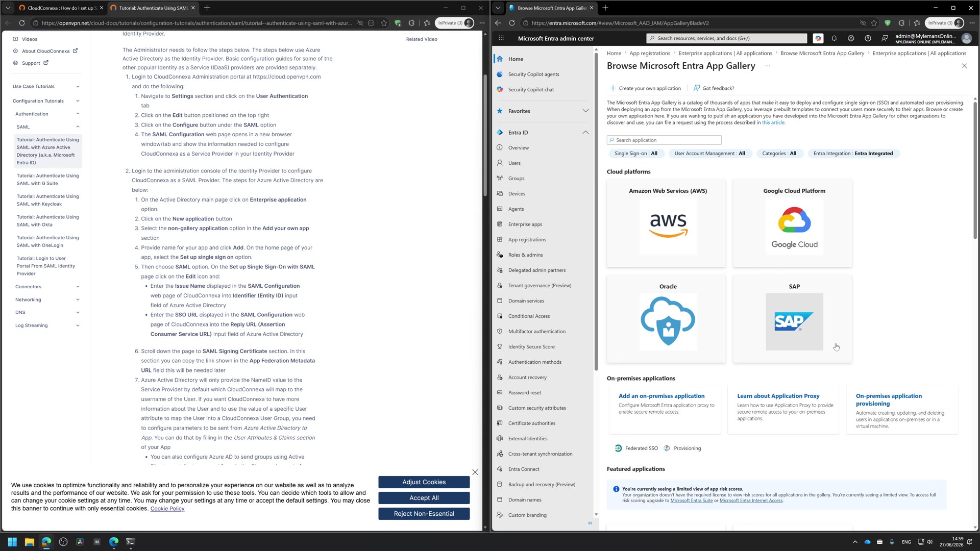Click the Search application field

click(x=664, y=140)
